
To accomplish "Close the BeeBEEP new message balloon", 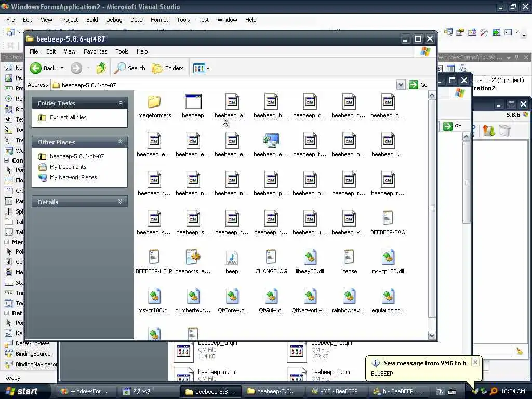I will [x=475, y=362].
